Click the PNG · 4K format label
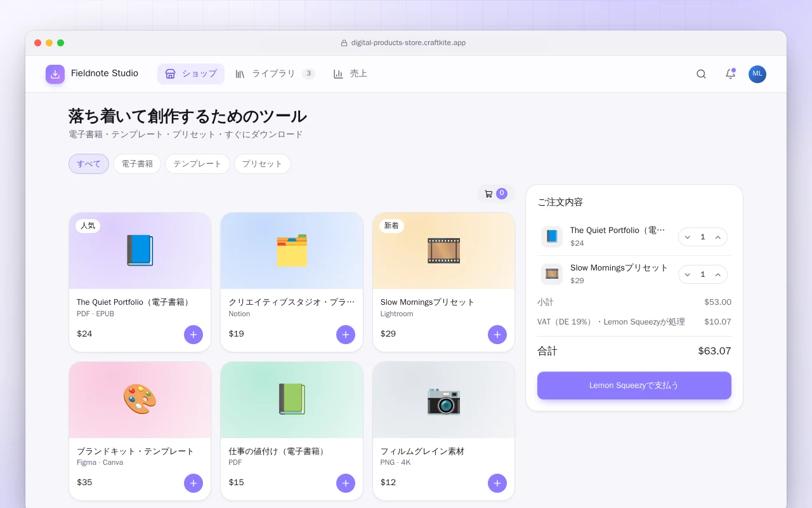 tap(395, 463)
